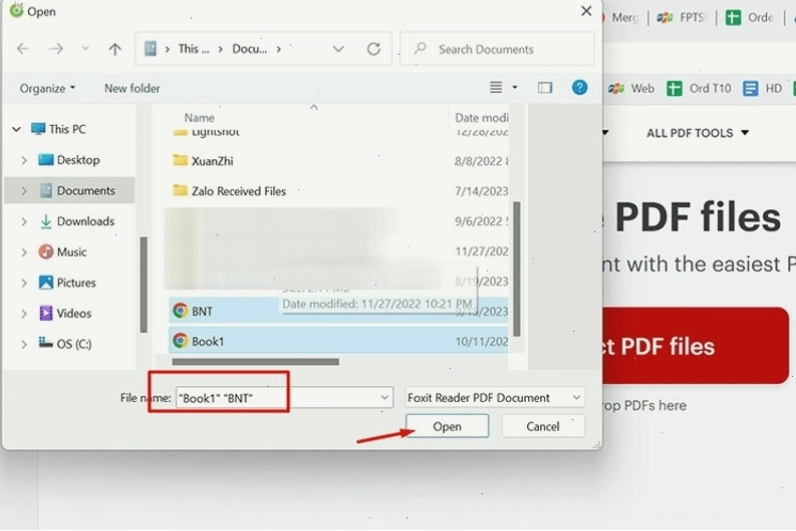
Task: Open the HD bookmark in browser
Action: coord(762,88)
